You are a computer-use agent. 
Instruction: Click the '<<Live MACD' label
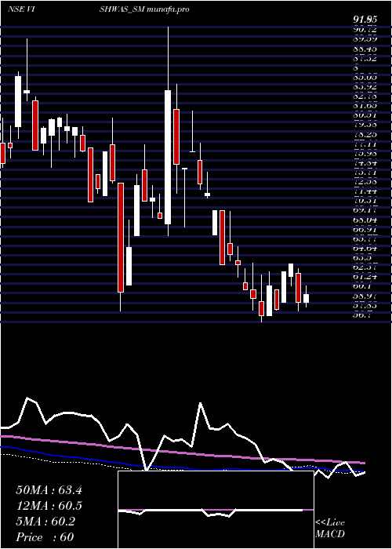pos(330,528)
